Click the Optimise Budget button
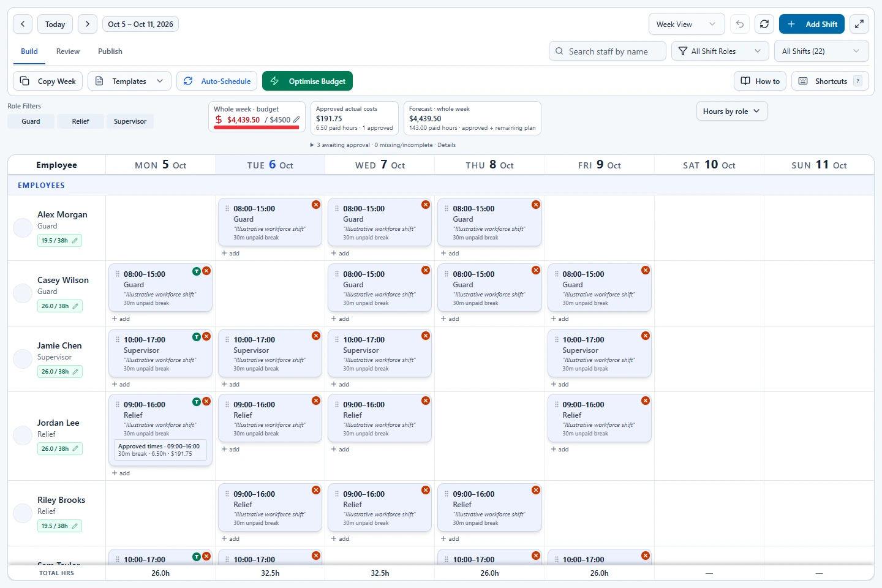The height and width of the screenshot is (588, 882). click(307, 81)
